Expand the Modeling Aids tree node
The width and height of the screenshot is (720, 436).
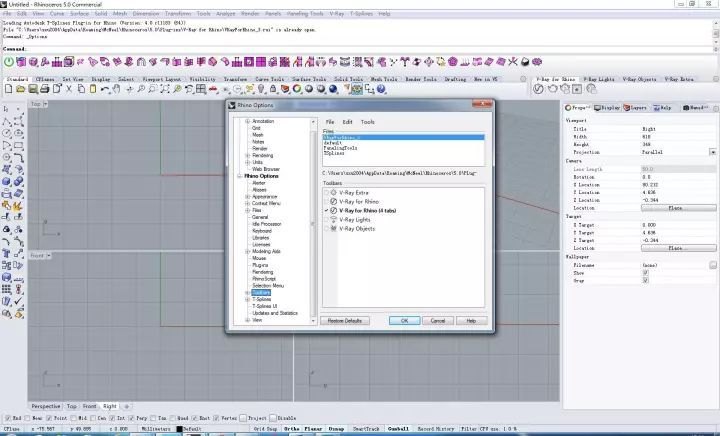point(247,251)
